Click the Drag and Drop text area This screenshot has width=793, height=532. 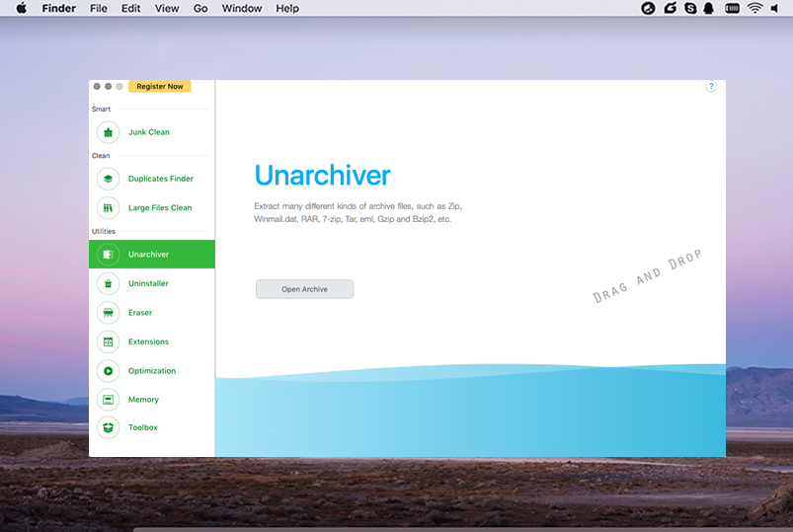click(647, 276)
